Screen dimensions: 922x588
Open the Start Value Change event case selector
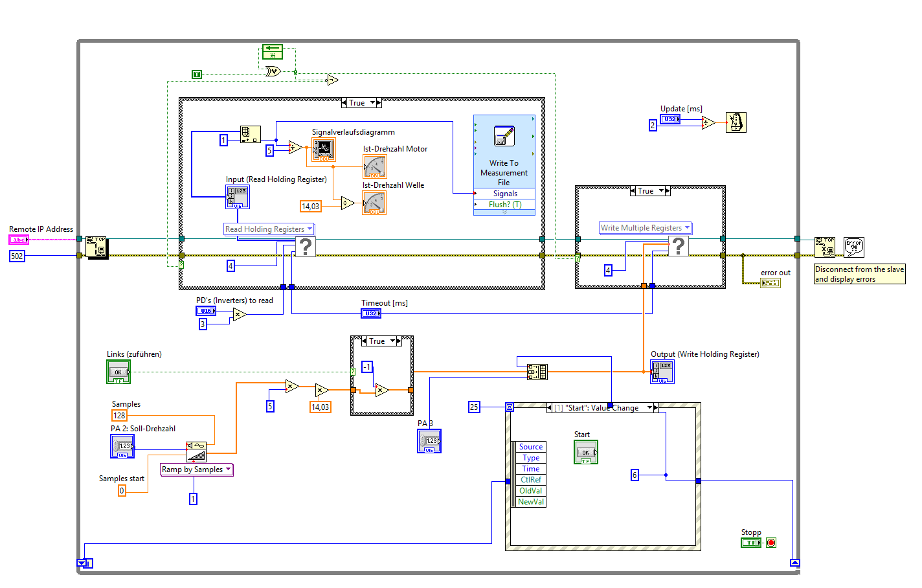click(x=602, y=407)
